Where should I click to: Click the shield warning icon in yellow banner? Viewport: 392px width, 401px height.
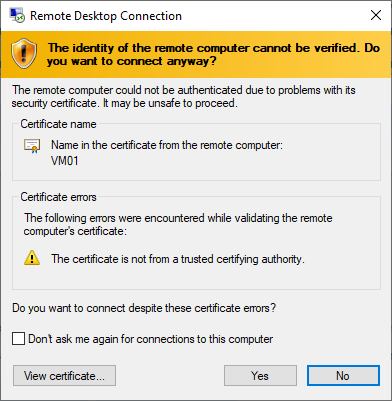click(x=24, y=54)
